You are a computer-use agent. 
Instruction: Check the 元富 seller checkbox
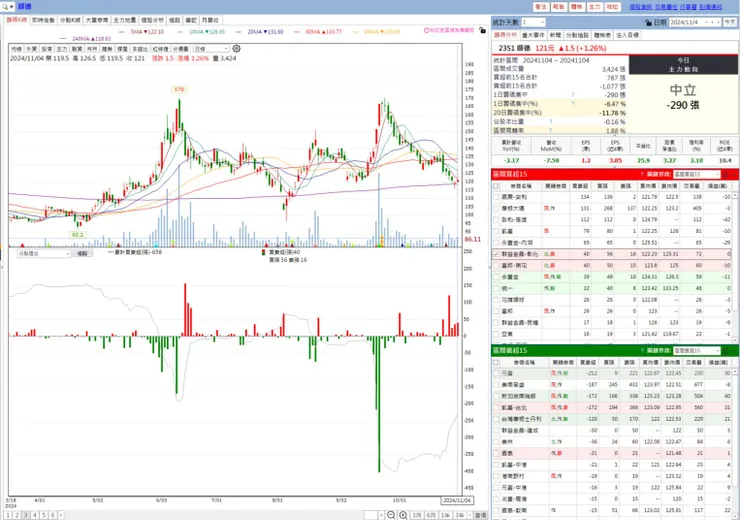[x=496, y=373]
